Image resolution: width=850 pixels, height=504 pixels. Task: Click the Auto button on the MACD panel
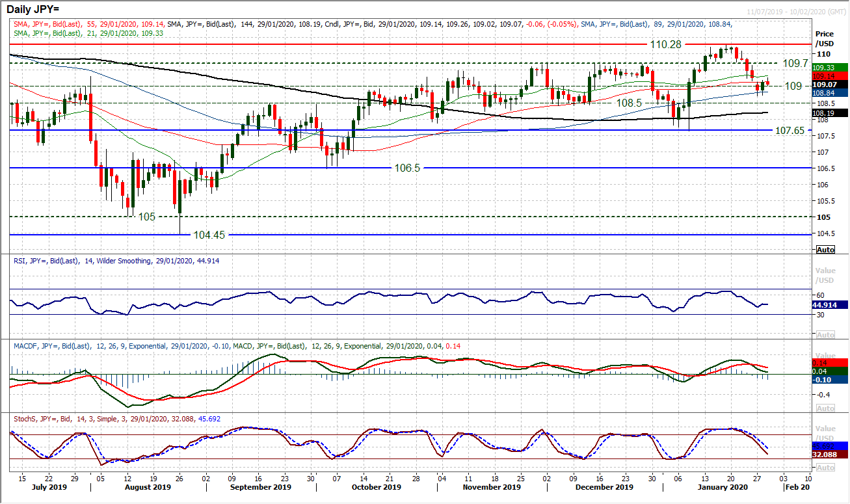825,408
